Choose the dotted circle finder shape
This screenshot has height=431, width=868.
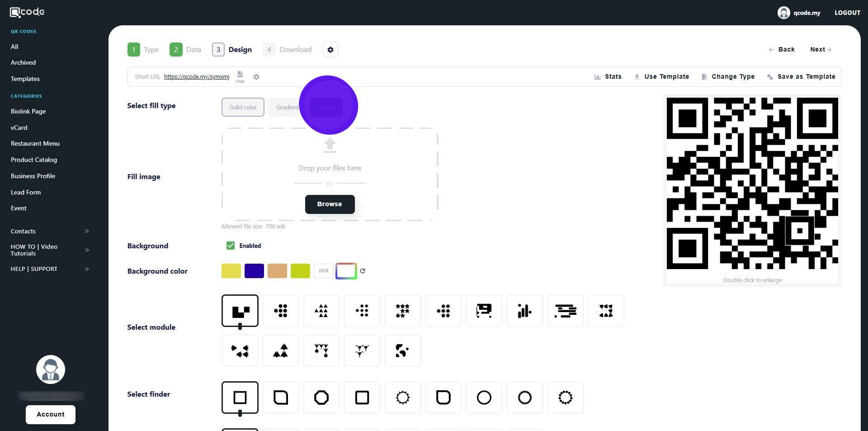pyautogui.click(x=566, y=398)
